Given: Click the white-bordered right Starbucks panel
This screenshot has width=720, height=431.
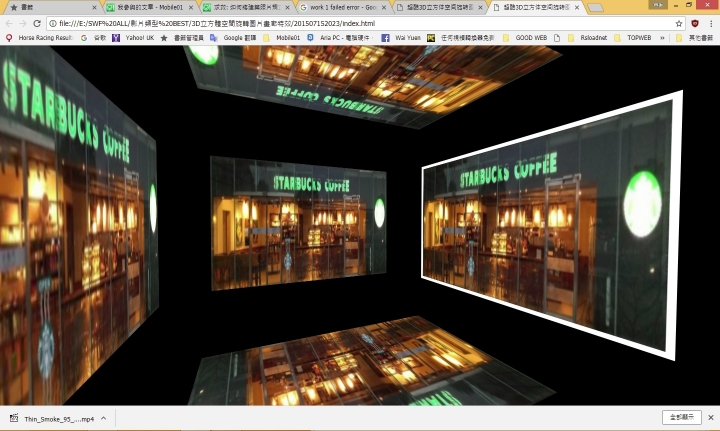Looking at the screenshot, I should (x=551, y=225).
